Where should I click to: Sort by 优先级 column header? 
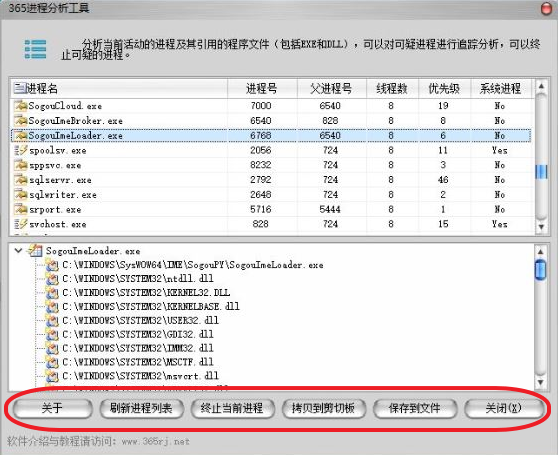(444, 88)
